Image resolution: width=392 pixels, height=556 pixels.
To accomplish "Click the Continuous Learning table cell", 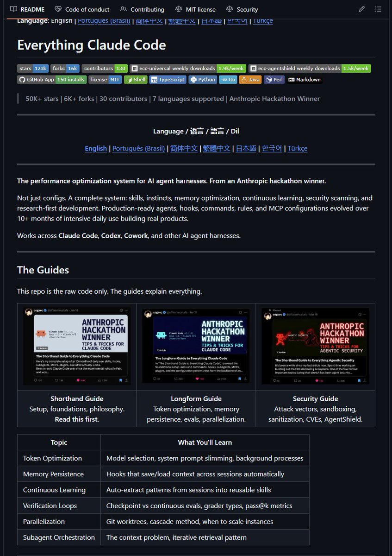I will click(x=59, y=490).
